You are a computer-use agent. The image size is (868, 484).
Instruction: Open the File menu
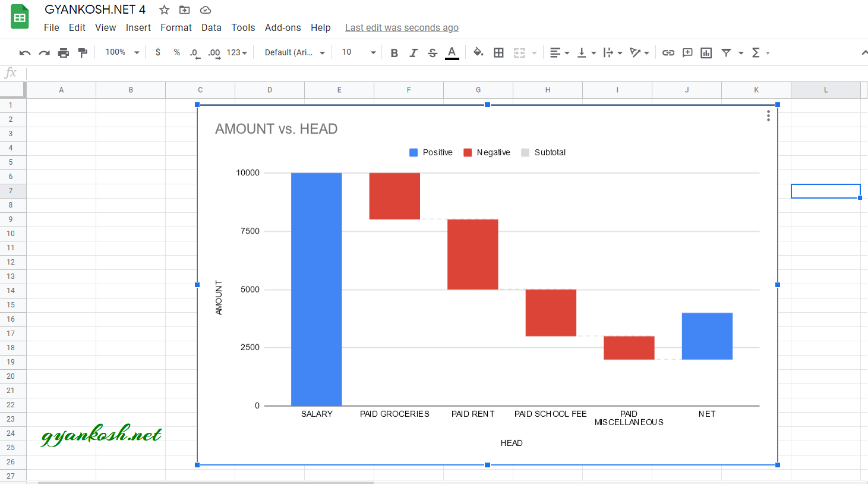tap(52, 27)
